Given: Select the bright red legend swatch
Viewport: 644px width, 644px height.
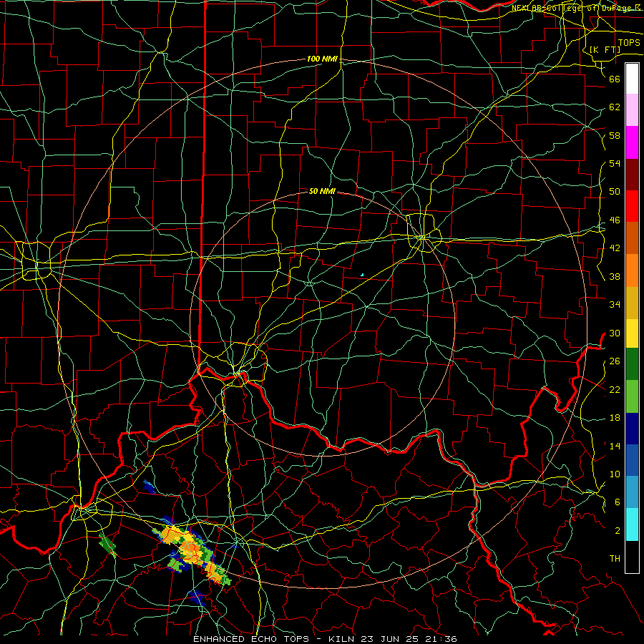Looking at the screenshot, I should [632, 206].
